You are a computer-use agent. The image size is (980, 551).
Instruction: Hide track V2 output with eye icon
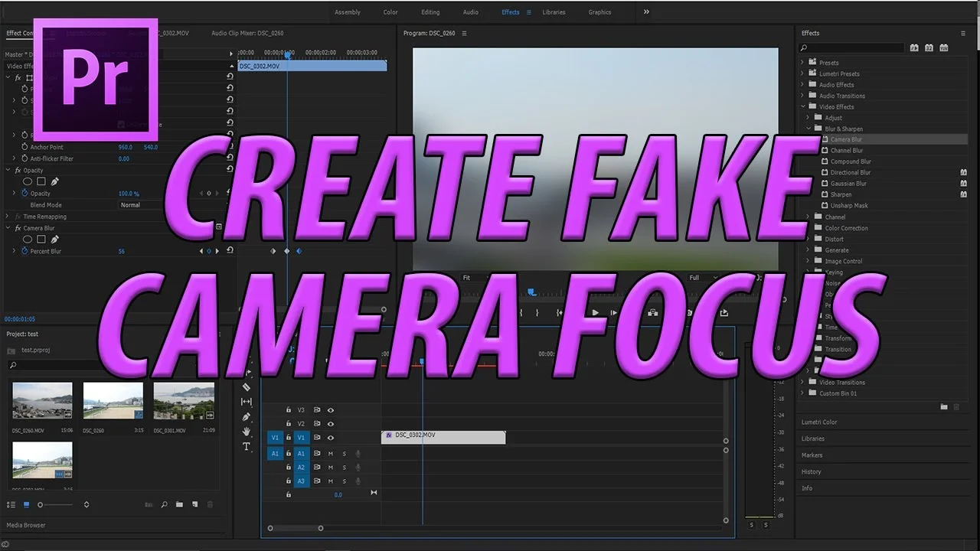pos(331,423)
